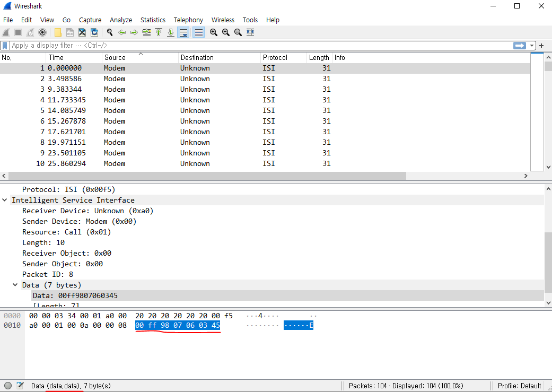
Task: Click the Info column header
Action: 431,58
